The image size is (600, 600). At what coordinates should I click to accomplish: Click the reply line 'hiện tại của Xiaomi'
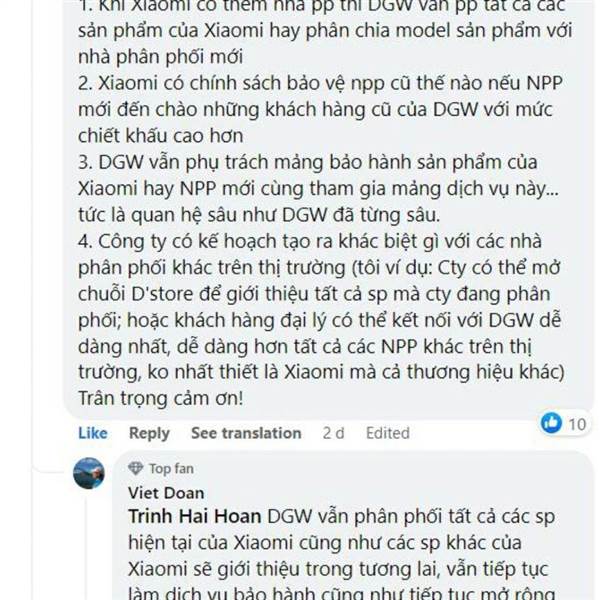(324, 543)
